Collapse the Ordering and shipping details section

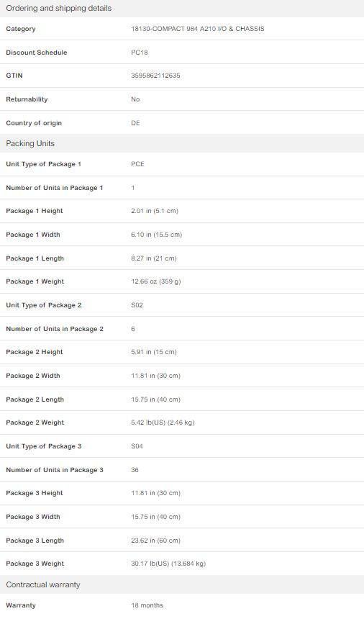click(182, 9)
